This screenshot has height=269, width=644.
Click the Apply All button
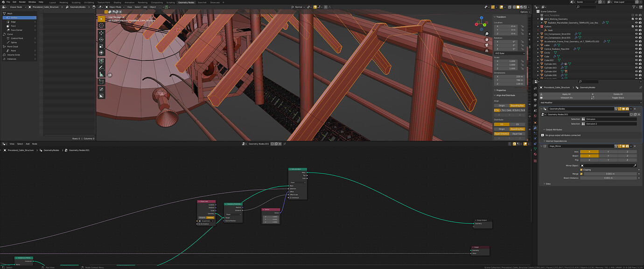[x=566, y=94]
